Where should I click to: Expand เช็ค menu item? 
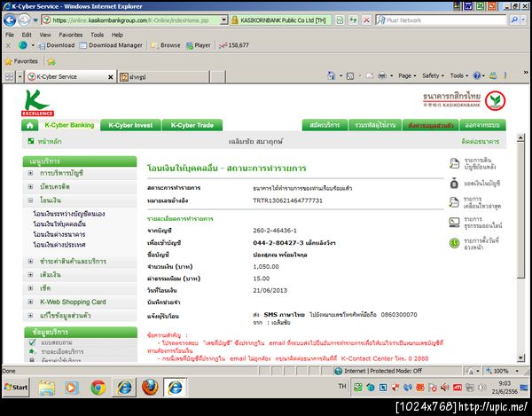point(30,288)
